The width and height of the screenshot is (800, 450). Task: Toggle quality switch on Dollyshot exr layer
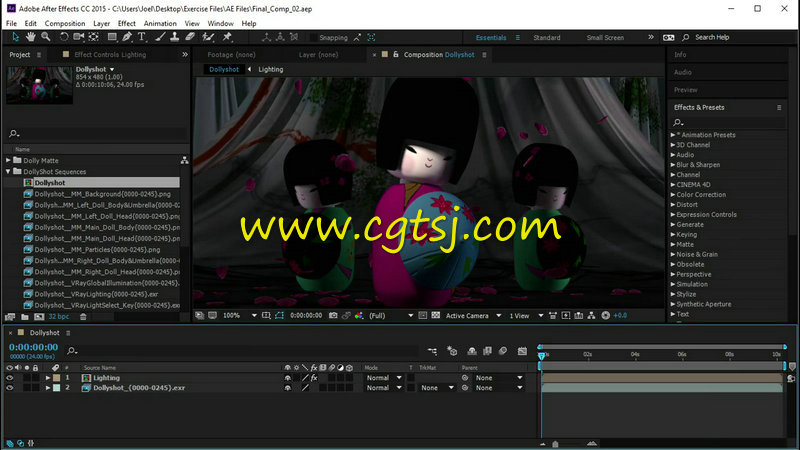point(305,388)
